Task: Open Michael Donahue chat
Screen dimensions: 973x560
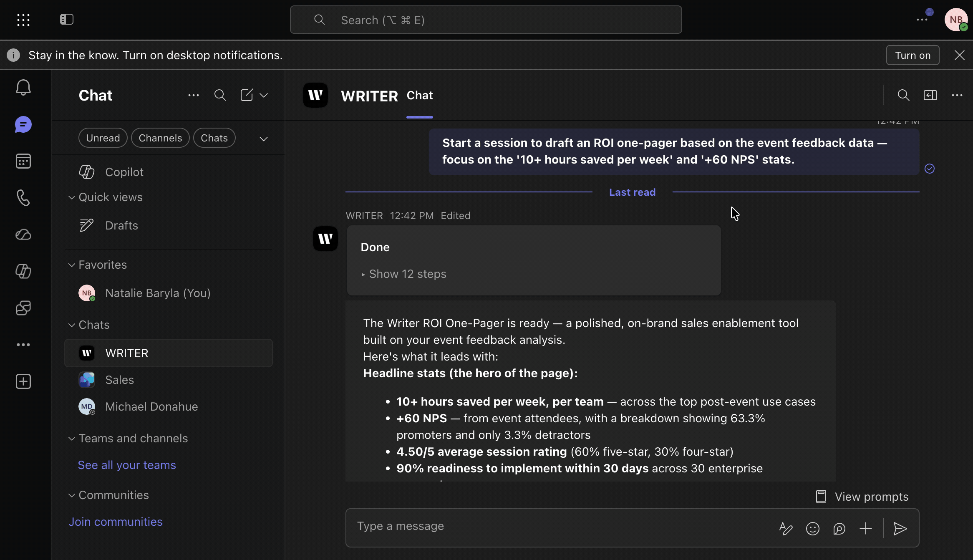Action: point(169,406)
